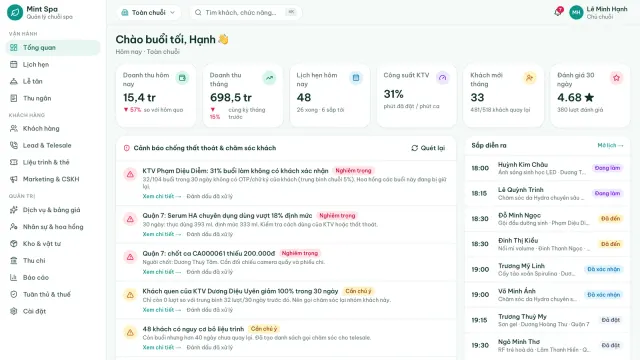Open Xem chi tiết for Serum HA alert
640x360 pixels.
point(162,234)
